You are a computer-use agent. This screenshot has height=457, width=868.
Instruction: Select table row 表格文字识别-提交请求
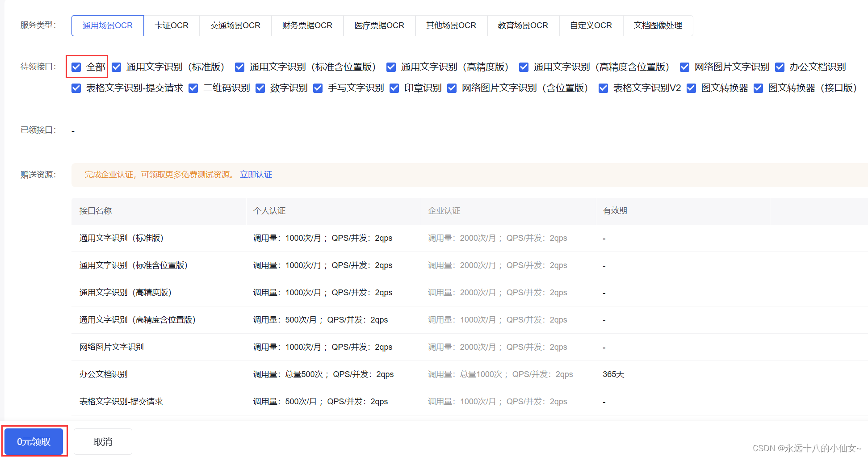pyautogui.click(x=470, y=402)
